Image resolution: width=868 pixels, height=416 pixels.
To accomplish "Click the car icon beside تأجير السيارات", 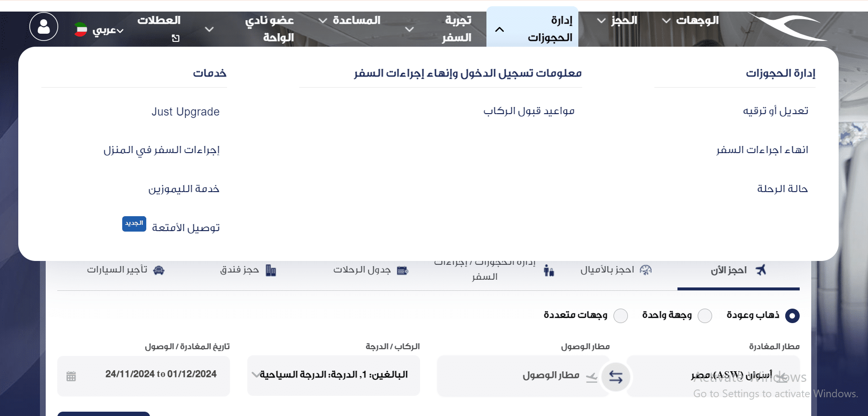I will [x=159, y=270].
